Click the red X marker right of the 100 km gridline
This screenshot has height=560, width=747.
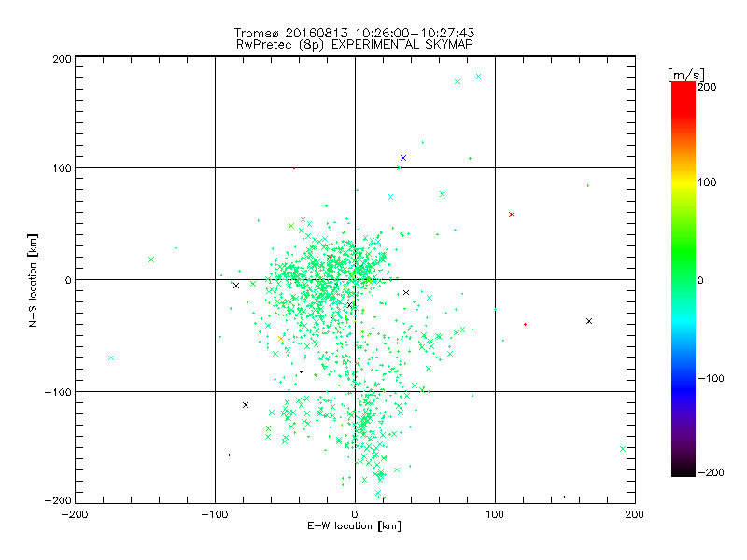pos(512,215)
